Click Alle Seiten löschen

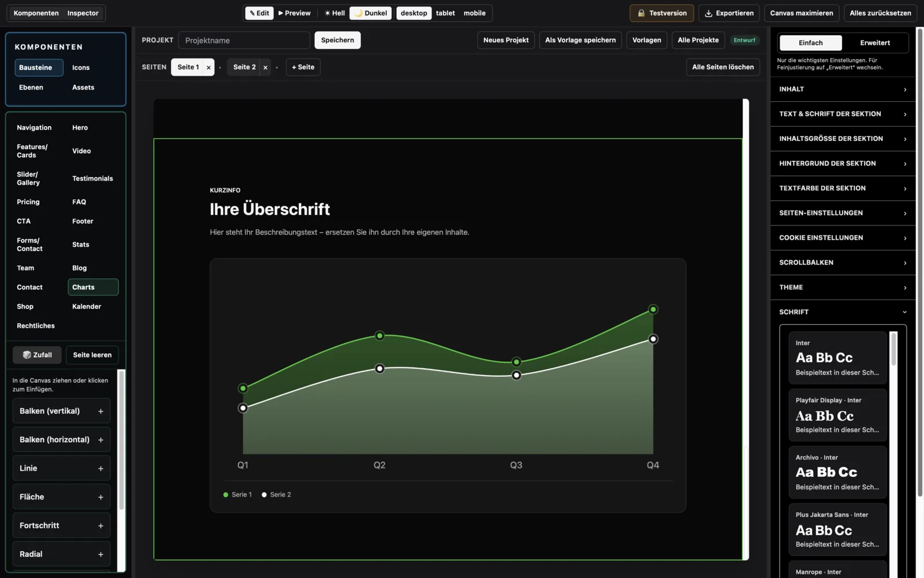click(722, 67)
